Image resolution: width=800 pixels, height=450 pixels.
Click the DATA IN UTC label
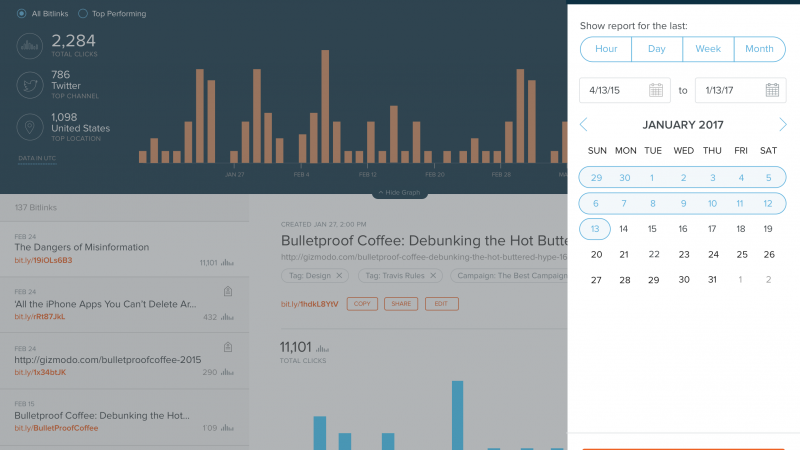[x=37, y=159]
